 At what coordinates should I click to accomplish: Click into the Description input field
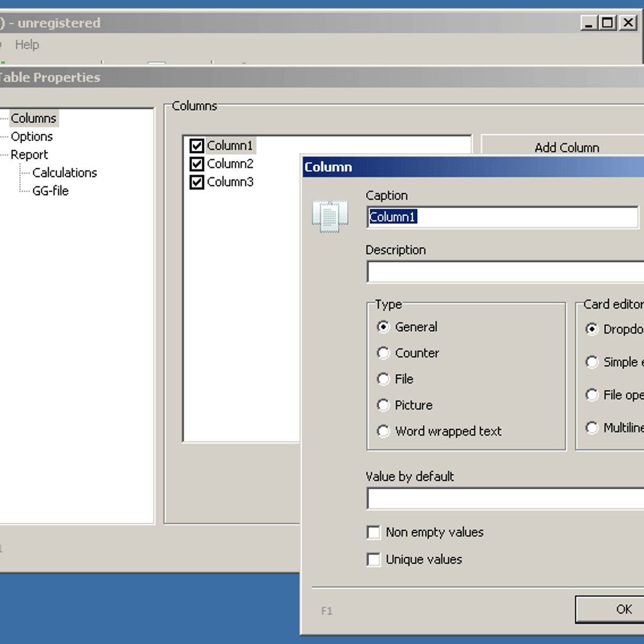[506, 272]
